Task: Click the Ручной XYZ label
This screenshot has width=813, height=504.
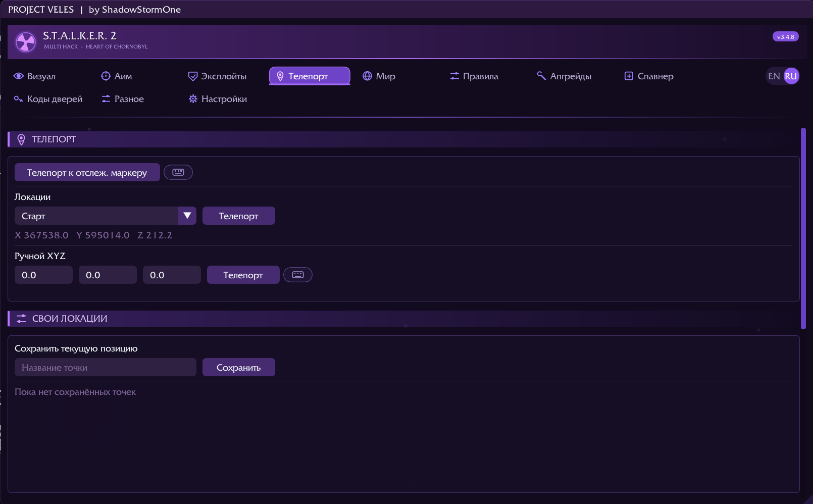Action: coord(40,256)
